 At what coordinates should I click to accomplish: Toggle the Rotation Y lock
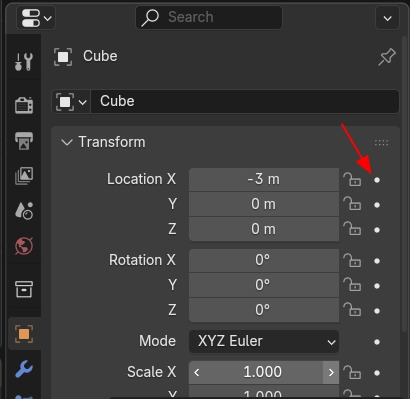352,285
